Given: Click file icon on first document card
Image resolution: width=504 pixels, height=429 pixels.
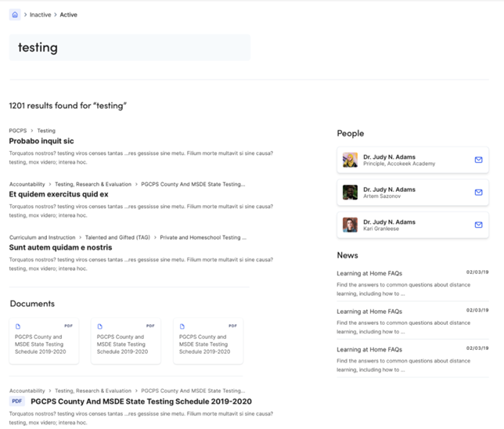Looking at the screenshot, I should click(x=19, y=326).
